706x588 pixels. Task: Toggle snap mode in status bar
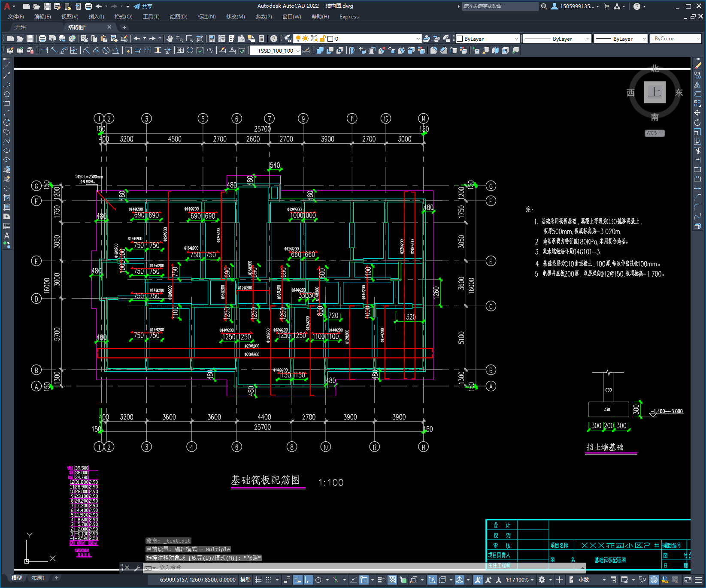point(269,580)
